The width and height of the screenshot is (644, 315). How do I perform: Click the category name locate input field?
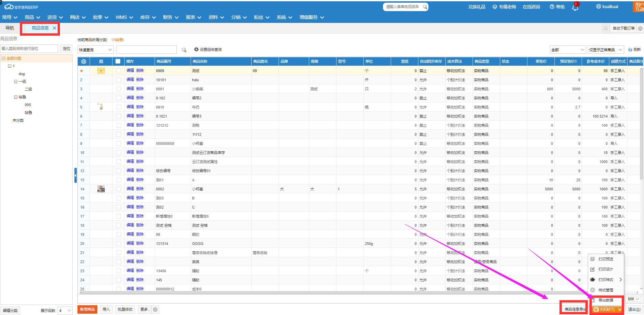click(29, 49)
